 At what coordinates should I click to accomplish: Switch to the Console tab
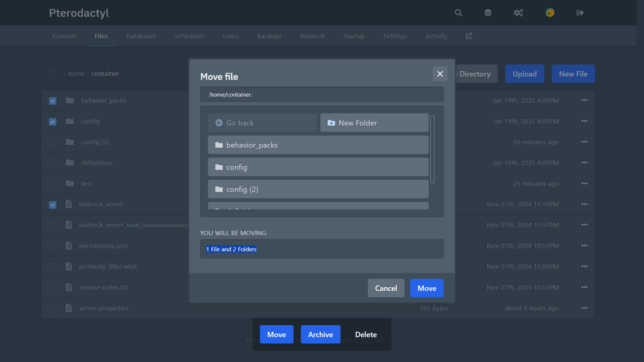click(x=65, y=36)
